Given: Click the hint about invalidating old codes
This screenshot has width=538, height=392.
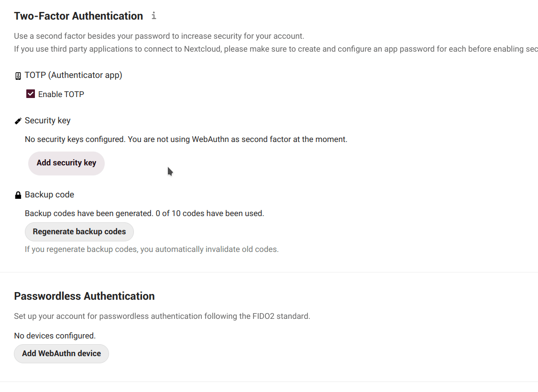Looking at the screenshot, I should coord(151,249).
